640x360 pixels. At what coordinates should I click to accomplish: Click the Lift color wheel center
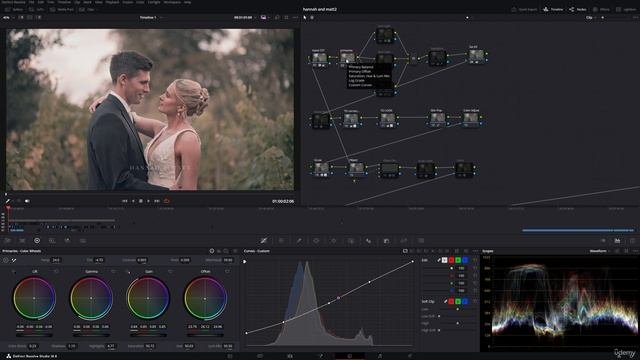pos(34,298)
